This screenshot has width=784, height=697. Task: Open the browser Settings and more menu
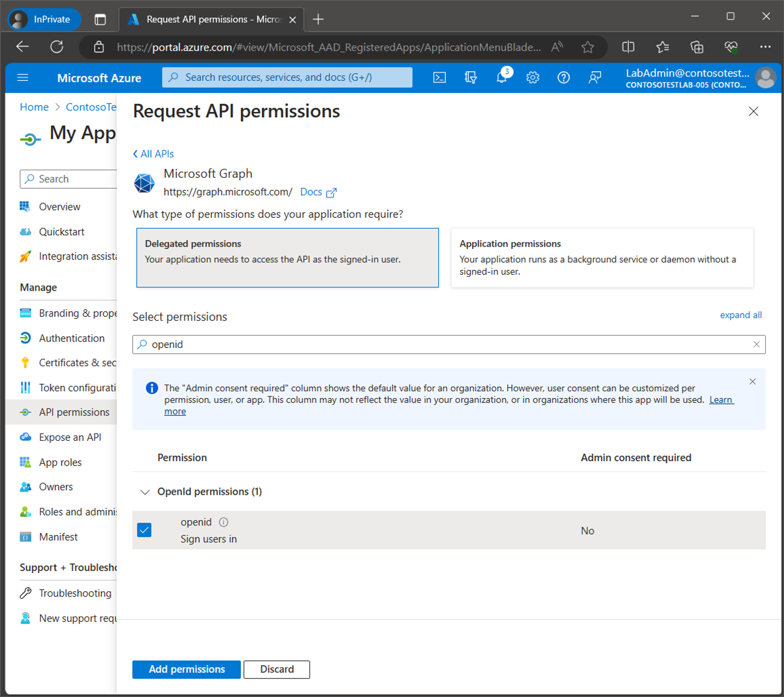click(765, 47)
